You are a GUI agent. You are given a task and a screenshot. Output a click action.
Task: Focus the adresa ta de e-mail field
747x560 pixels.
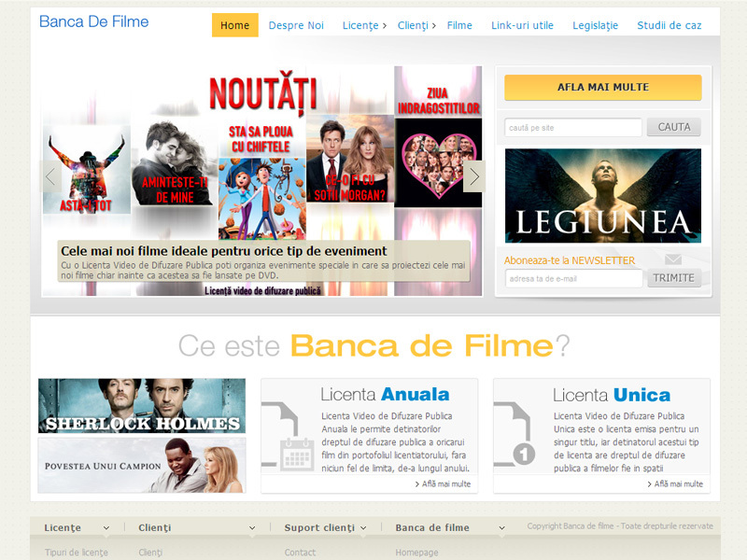[573, 278]
